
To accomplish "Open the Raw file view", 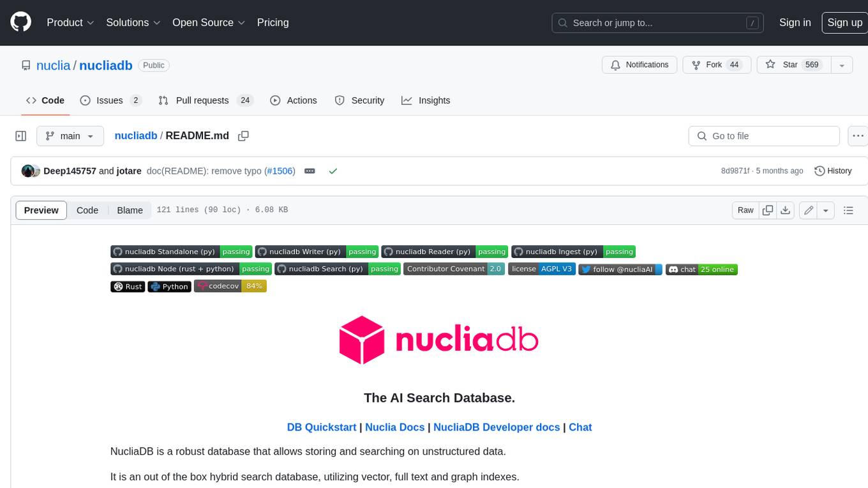I will point(745,210).
